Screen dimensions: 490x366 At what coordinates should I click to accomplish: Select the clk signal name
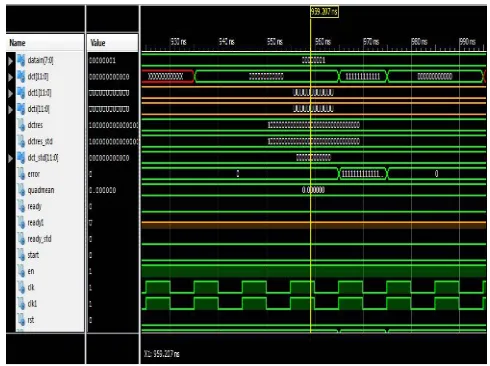click(x=31, y=288)
